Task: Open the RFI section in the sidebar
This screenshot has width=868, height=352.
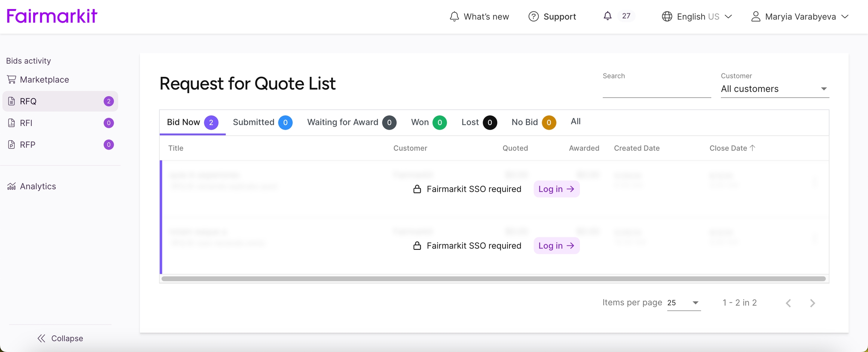Action: click(26, 123)
